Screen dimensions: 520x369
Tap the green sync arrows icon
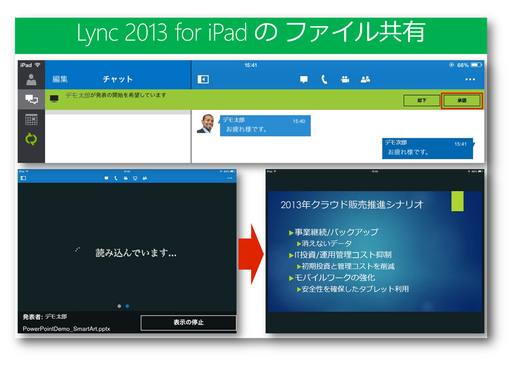(x=31, y=139)
